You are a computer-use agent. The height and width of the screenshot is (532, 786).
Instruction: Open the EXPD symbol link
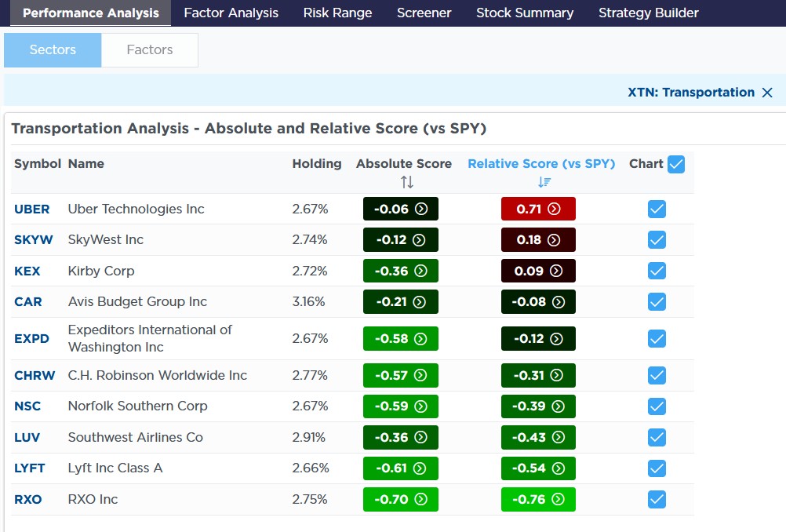(31, 339)
